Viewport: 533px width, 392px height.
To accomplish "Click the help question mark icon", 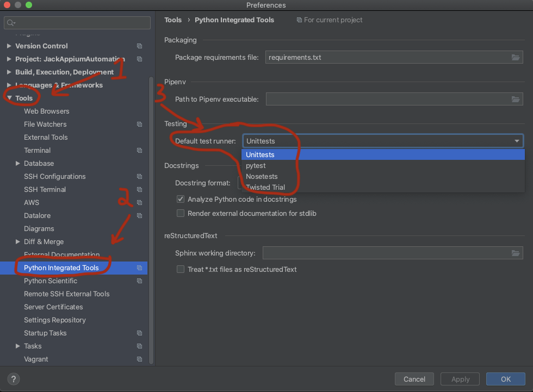I will (13, 379).
